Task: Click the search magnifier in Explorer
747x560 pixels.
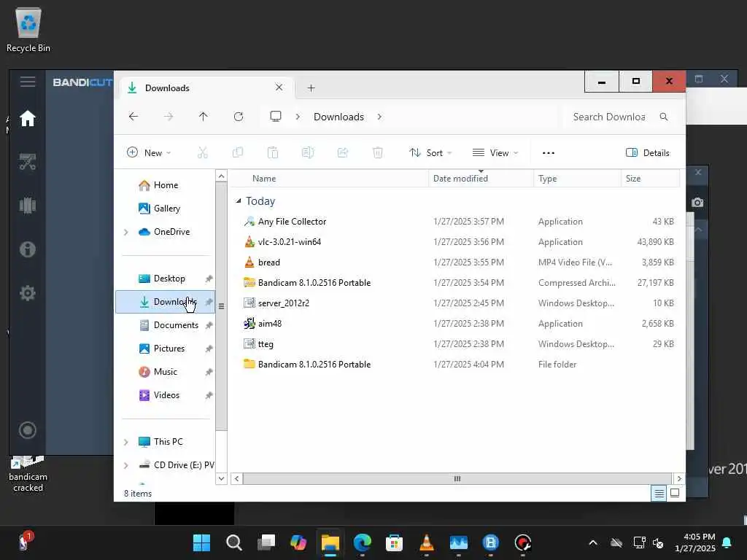Action: 664,117
